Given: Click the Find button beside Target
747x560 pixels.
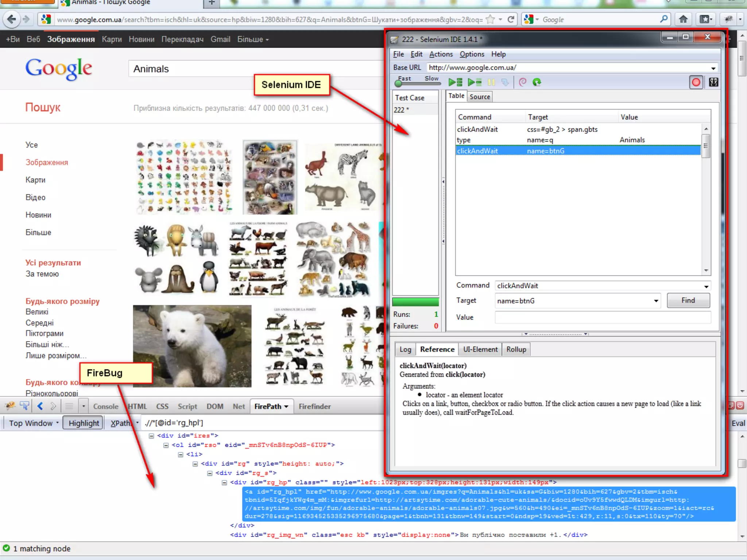Looking at the screenshot, I should (x=688, y=300).
